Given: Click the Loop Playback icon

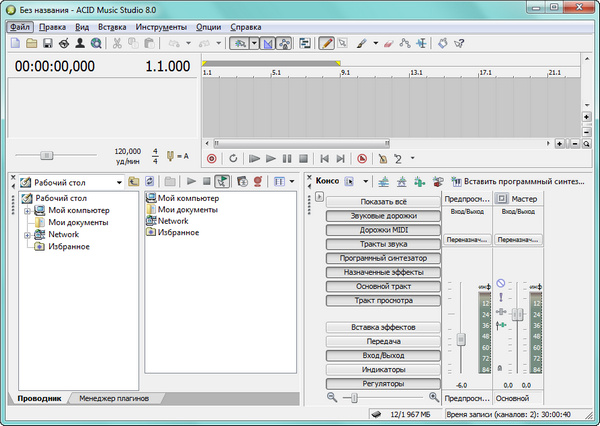Looking at the screenshot, I should click(x=233, y=158).
